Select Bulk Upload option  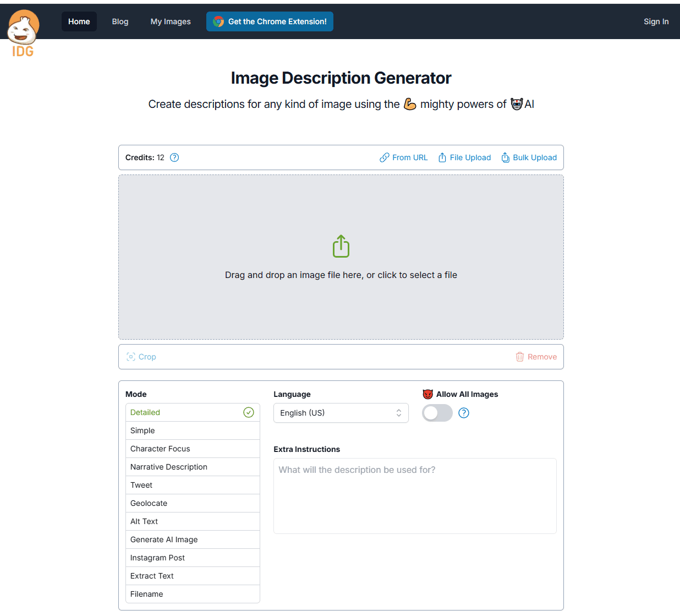point(529,157)
